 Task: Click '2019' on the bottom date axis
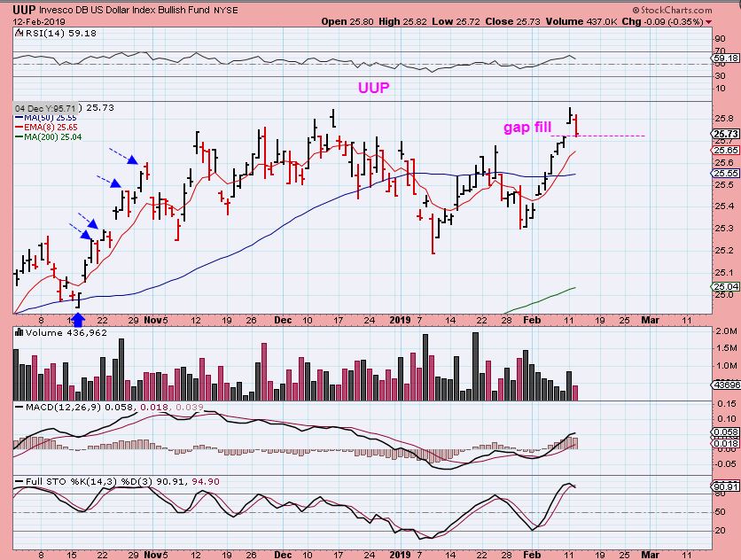tap(401, 555)
